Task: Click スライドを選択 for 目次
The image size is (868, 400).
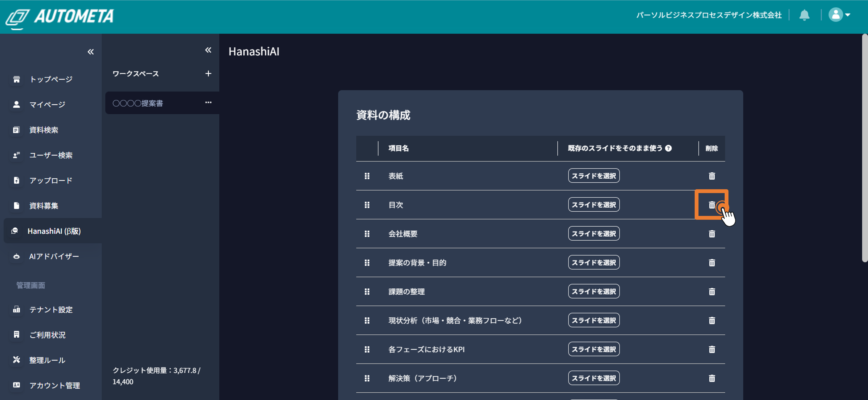Action: click(594, 205)
